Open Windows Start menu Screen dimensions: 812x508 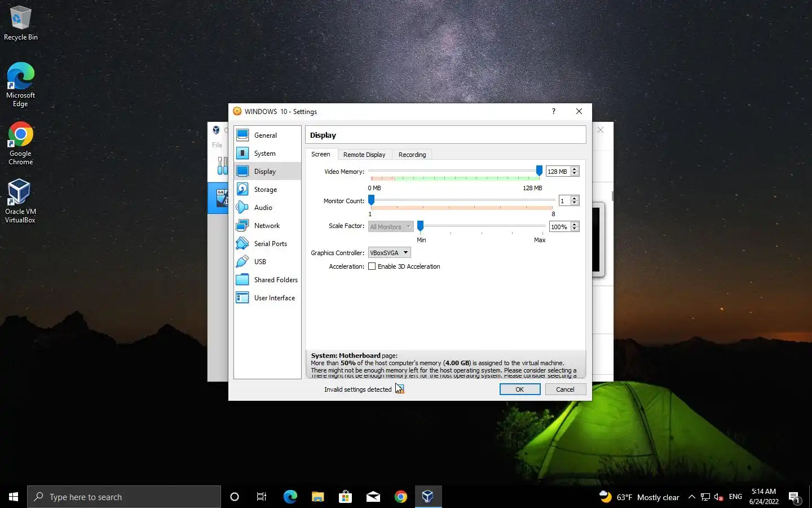click(14, 497)
